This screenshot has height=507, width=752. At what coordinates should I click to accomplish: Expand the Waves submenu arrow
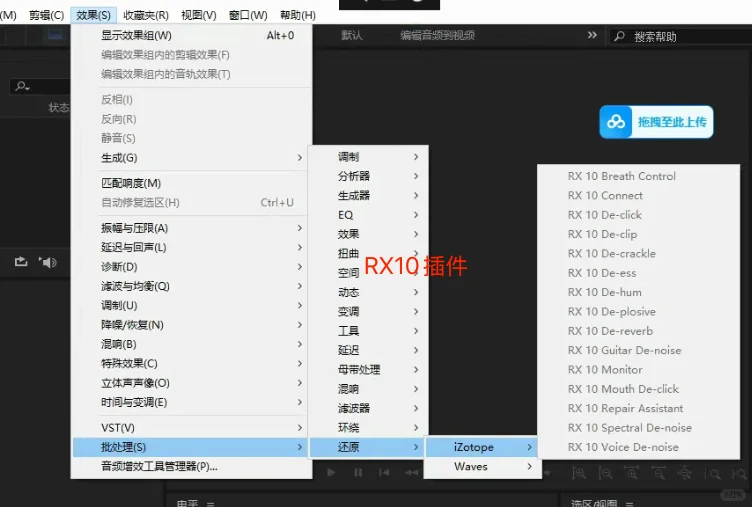point(529,466)
